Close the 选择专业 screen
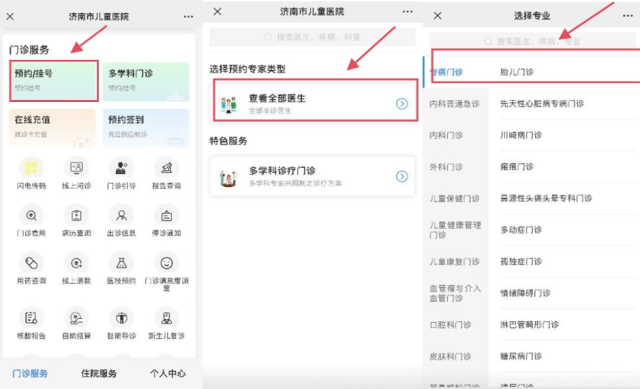Image resolution: width=640 pixels, height=389 pixels. (438, 16)
